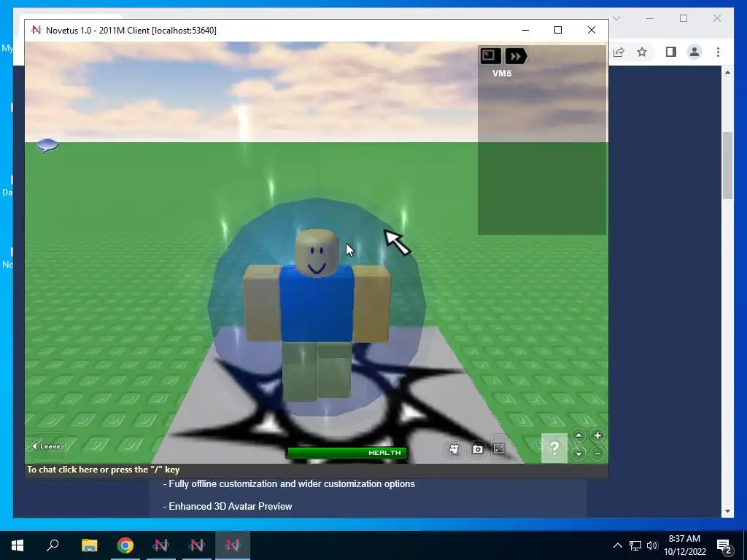The width and height of the screenshot is (747, 560).
Task: Toggle Chrome side panel icon
Action: tap(671, 52)
